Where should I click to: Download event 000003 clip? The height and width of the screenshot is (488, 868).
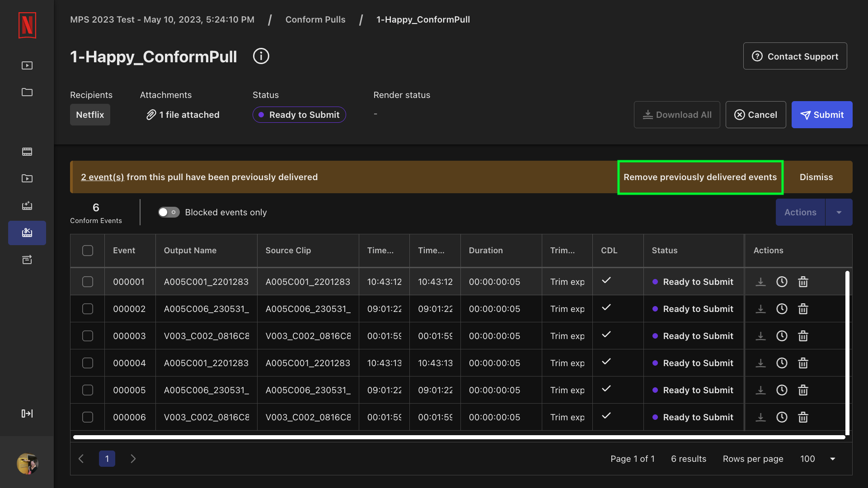(x=761, y=336)
